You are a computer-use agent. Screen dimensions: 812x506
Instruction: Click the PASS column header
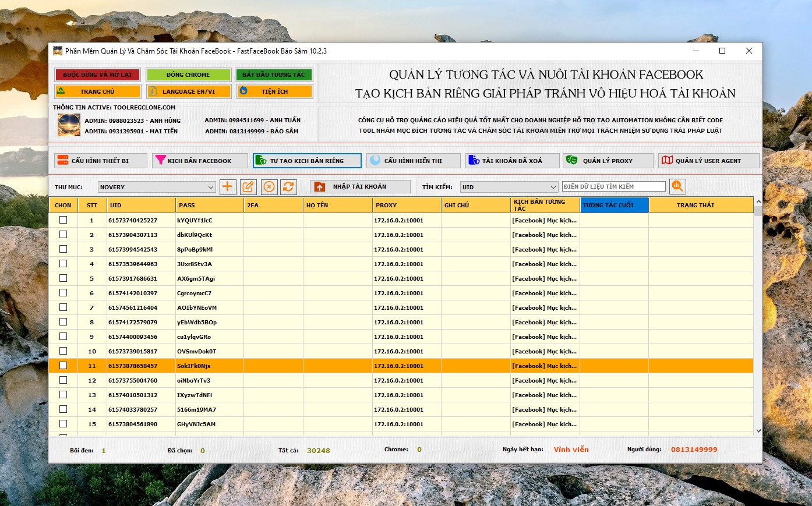[210, 205]
